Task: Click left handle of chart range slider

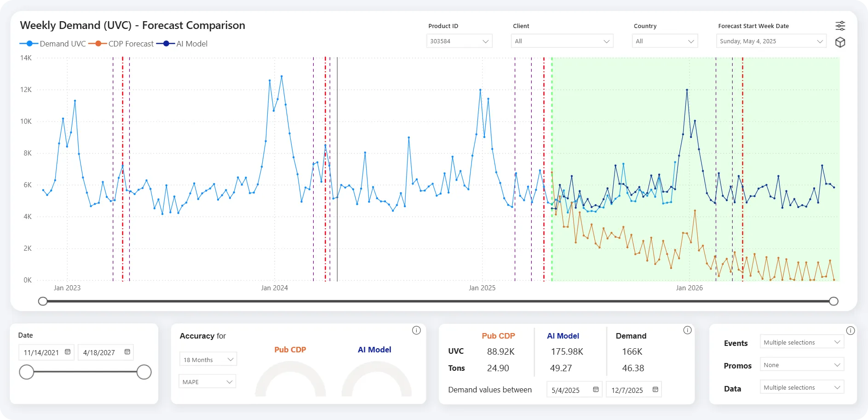Action: 43,301
